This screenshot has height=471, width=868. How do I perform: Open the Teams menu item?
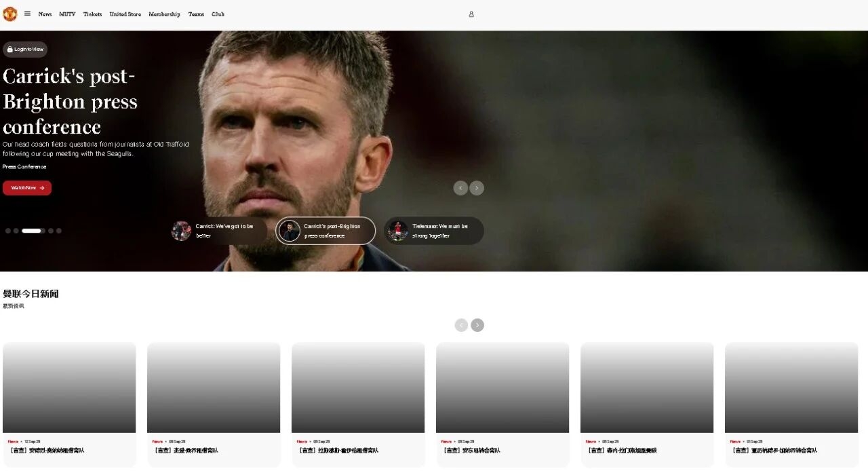pyautogui.click(x=196, y=14)
